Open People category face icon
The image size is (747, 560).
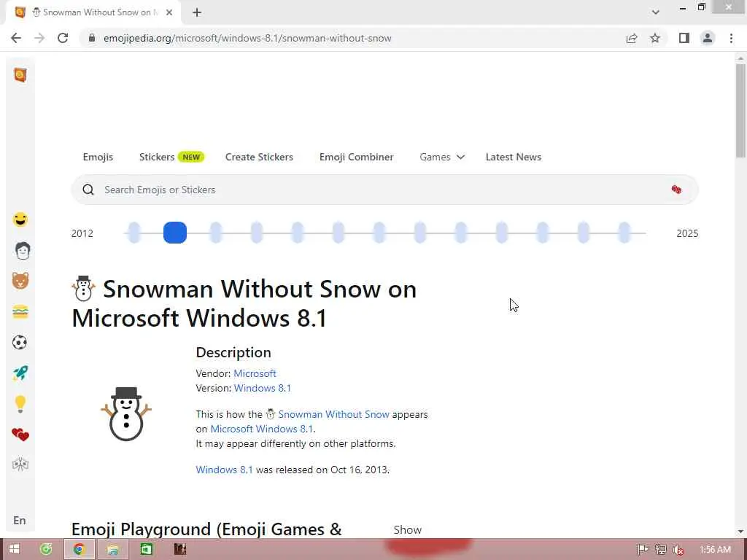[x=22, y=251]
